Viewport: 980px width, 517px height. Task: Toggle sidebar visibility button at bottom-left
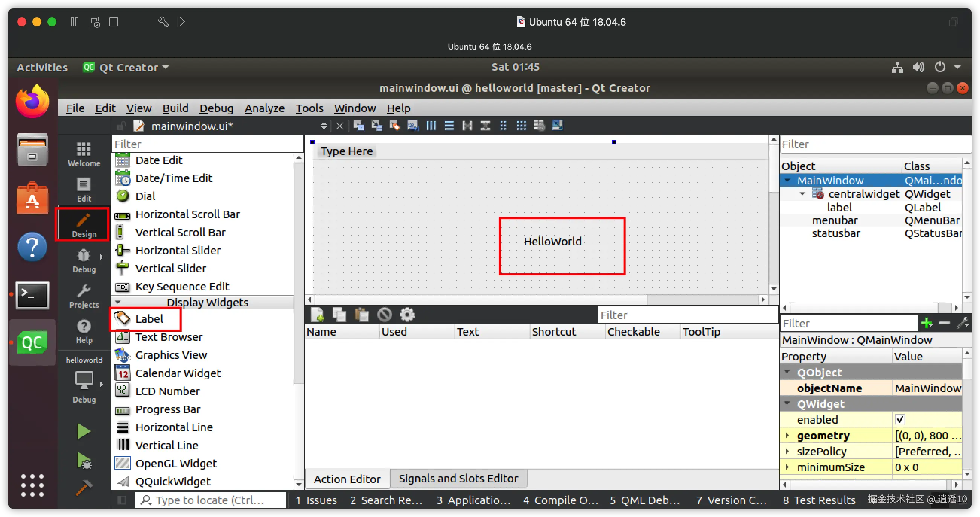[122, 500]
